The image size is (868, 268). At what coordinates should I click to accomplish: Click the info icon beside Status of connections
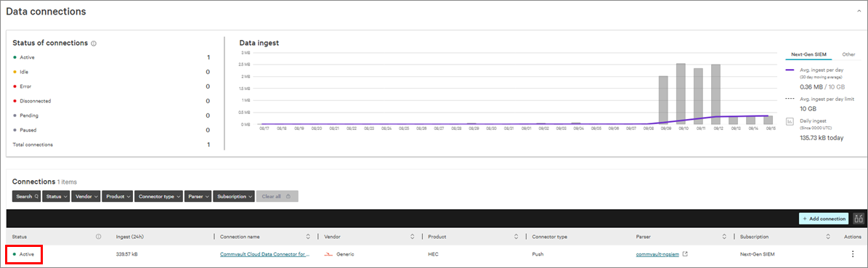click(x=94, y=43)
